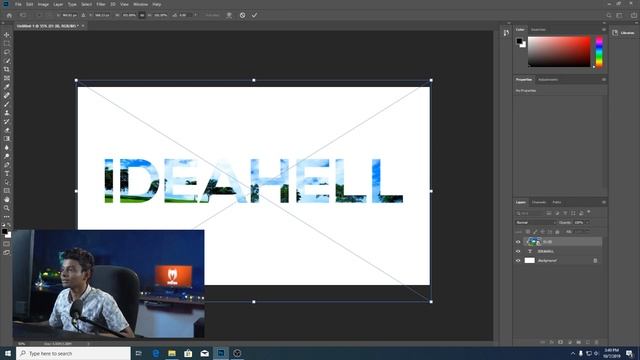Switch to the Adjustments tab

(548, 80)
